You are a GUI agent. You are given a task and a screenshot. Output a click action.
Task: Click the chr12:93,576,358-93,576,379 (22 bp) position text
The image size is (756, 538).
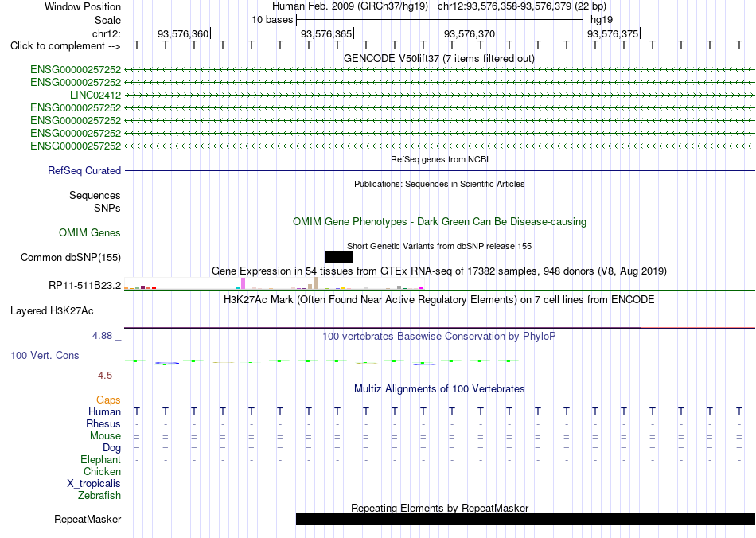(x=522, y=6)
